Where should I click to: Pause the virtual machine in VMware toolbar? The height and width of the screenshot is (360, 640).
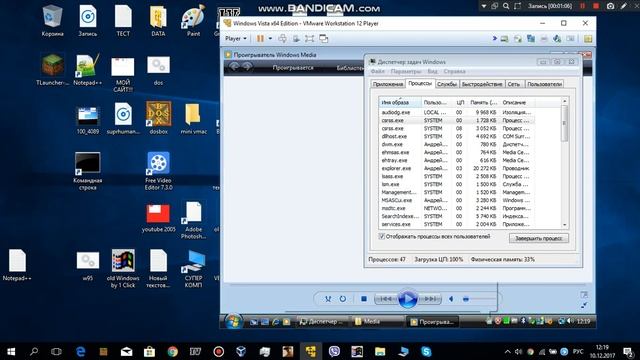coord(260,38)
